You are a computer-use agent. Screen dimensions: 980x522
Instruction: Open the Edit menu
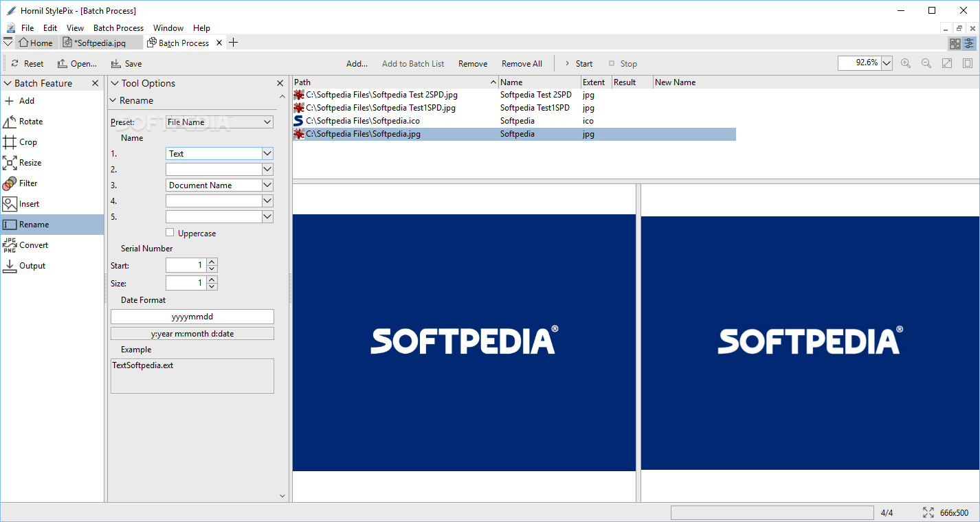click(50, 28)
